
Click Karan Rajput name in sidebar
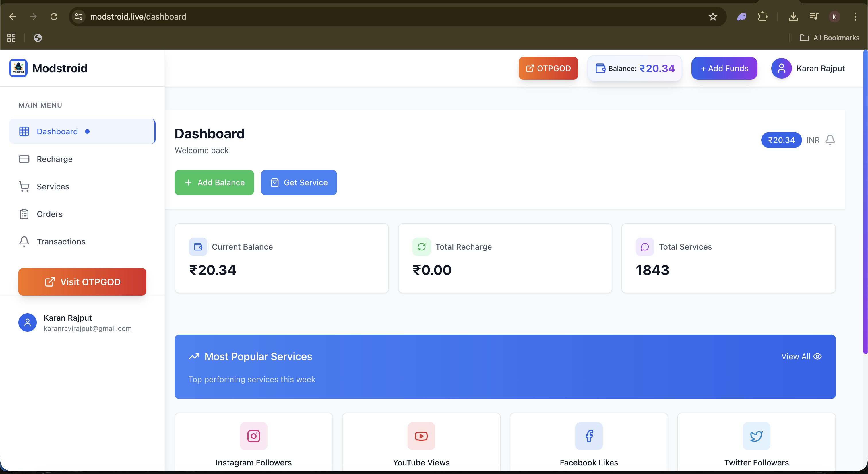click(x=68, y=318)
